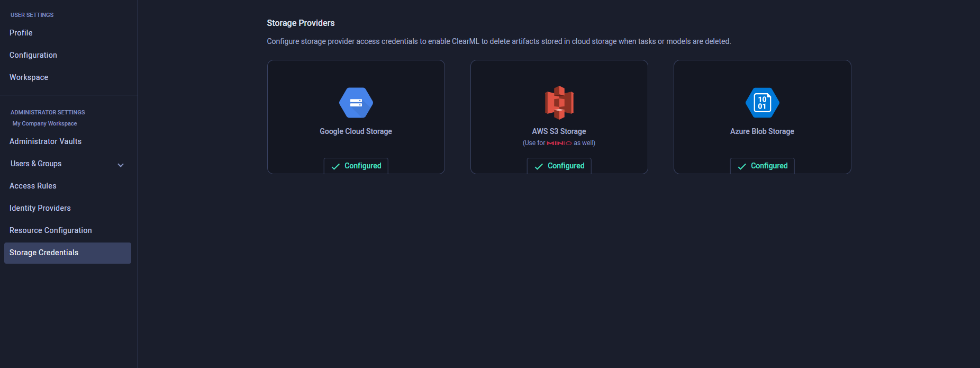Image resolution: width=980 pixels, height=368 pixels.
Task: Click the Azure Blob Storage binary icon
Action: pos(762,103)
